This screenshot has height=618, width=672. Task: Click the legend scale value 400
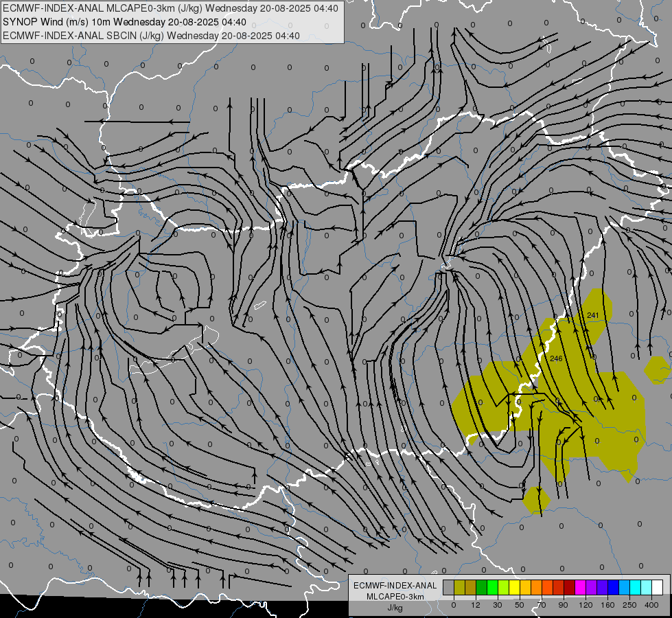click(651, 605)
